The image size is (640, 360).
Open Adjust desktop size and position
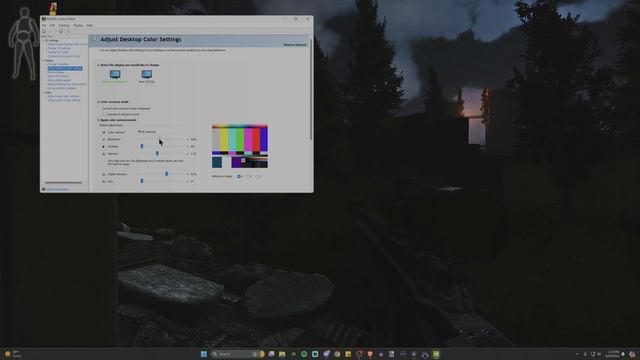point(67,84)
